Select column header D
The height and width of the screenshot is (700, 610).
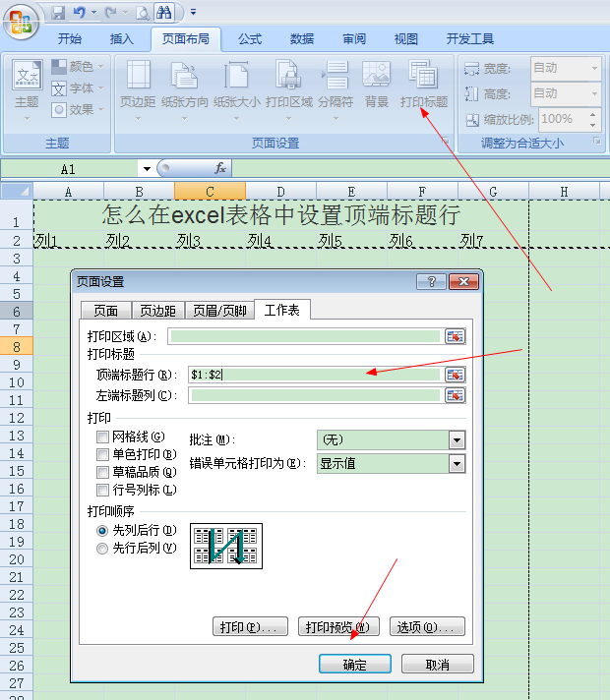(280, 192)
